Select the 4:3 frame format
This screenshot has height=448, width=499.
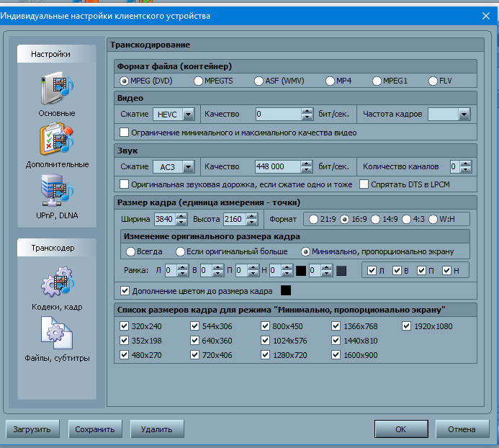407,219
